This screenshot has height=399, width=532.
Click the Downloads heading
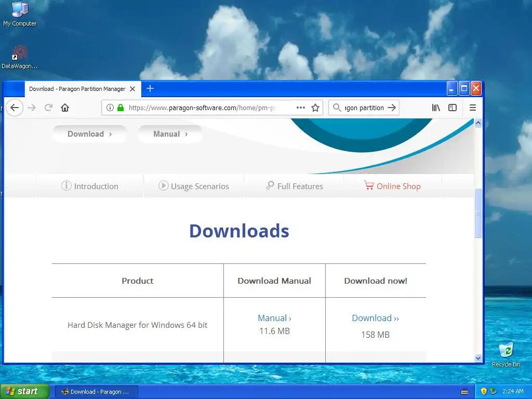(x=239, y=231)
